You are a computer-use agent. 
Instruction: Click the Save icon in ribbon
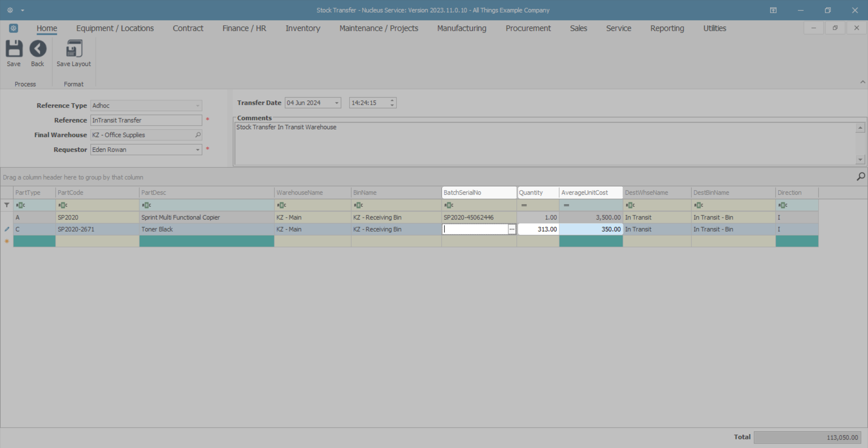click(14, 49)
